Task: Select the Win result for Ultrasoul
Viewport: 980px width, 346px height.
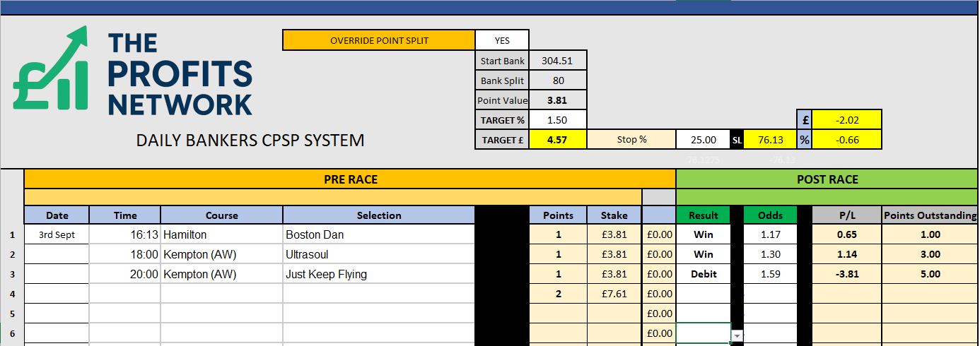Action: pos(703,254)
